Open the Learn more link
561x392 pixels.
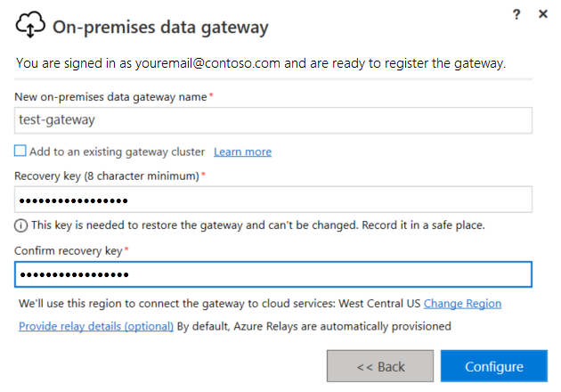[242, 151]
